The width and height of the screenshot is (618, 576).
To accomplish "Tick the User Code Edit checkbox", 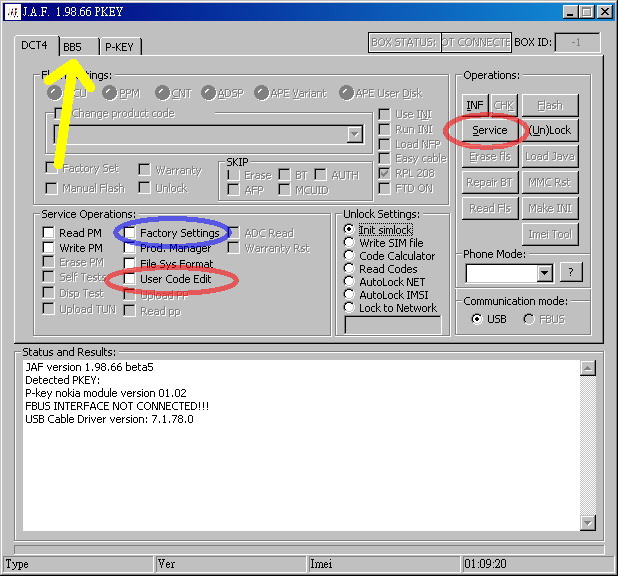I will [130, 279].
